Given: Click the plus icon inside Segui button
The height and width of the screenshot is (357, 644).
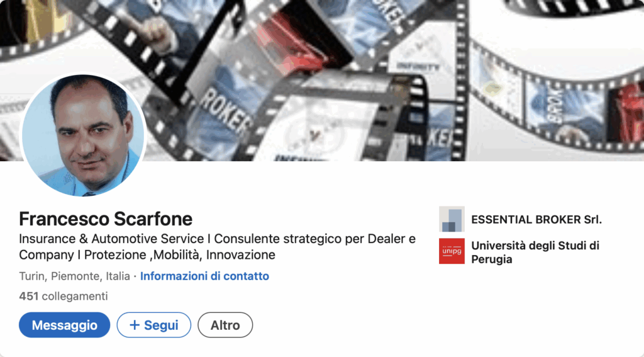Looking at the screenshot, I should (135, 325).
